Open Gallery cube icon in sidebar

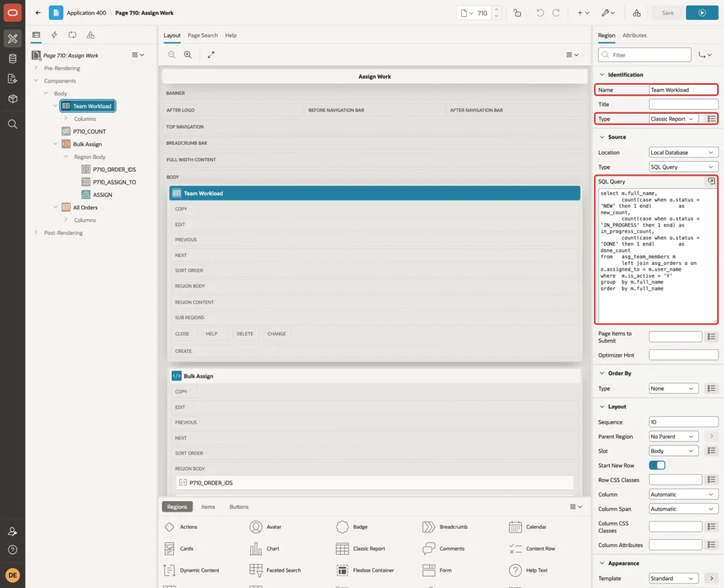point(13,99)
